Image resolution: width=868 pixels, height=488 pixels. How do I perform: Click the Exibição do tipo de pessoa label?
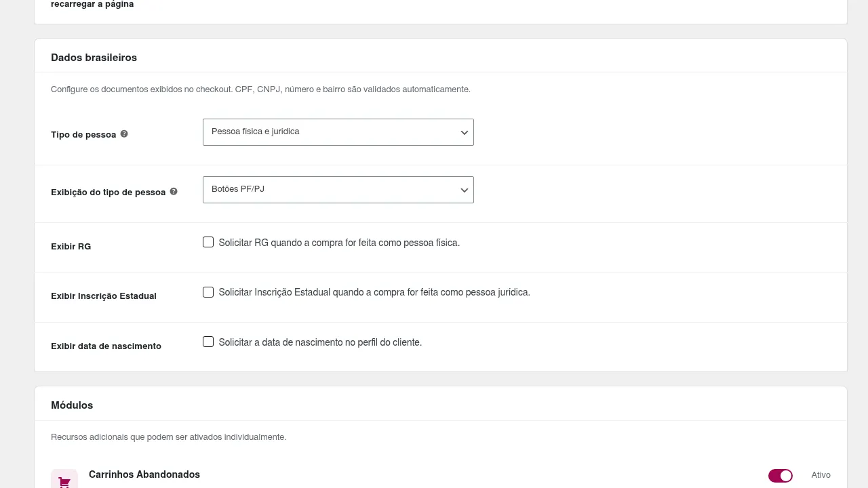click(108, 192)
